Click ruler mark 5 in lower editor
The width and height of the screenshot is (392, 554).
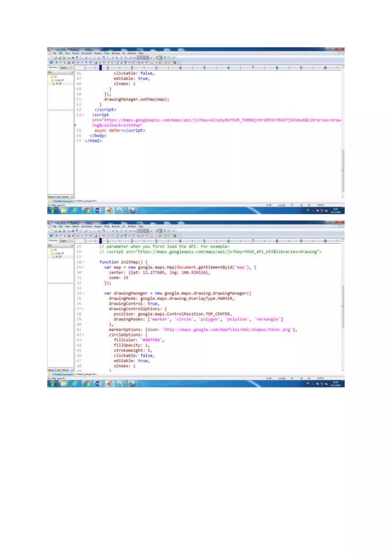pyautogui.click(x=204, y=241)
